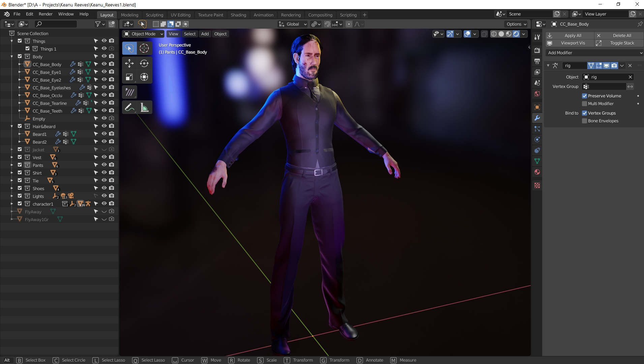Click the Vertex Group input field
The height and width of the screenshot is (364, 644).
pyautogui.click(x=604, y=87)
